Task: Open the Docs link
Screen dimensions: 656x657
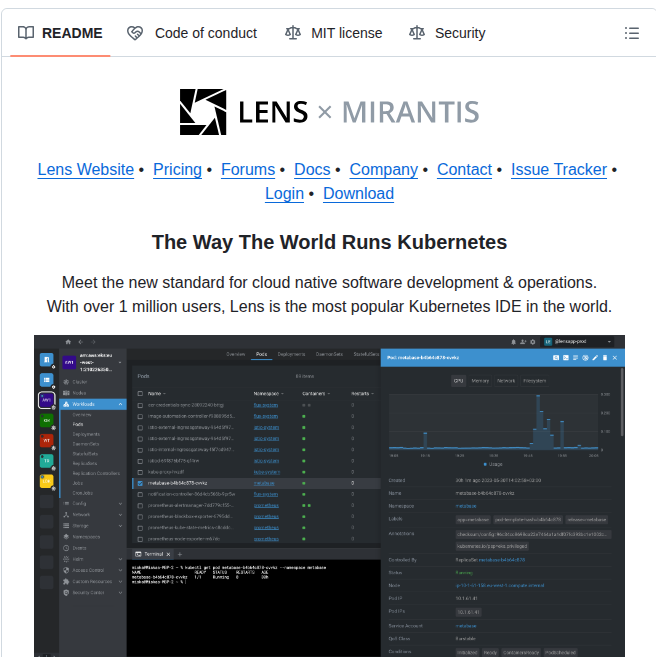Action: (x=312, y=170)
